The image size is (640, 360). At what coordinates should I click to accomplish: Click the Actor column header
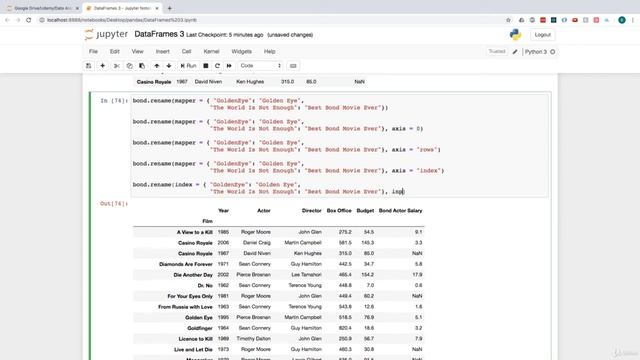pyautogui.click(x=264, y=211)
